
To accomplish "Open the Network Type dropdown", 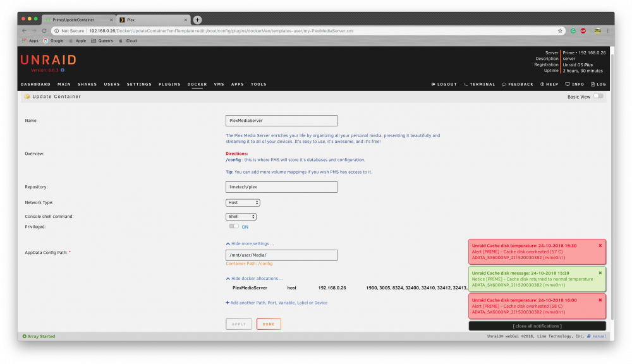I will (243, 202).
